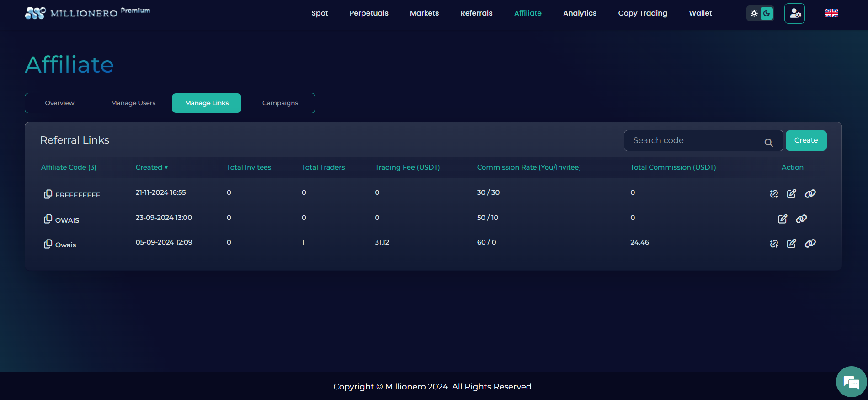
Task: Click the search magnifier icon
Action: point(768,143)
